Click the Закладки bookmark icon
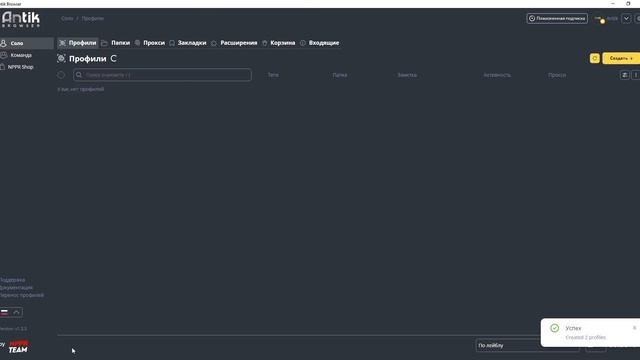Screen dimensions: 640x360 click(172, 43)
